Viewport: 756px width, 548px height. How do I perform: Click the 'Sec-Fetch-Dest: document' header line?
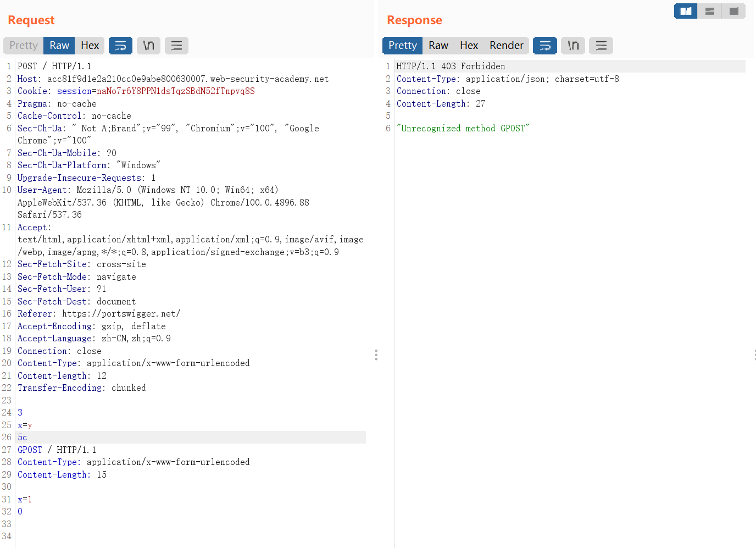(77, 302)
